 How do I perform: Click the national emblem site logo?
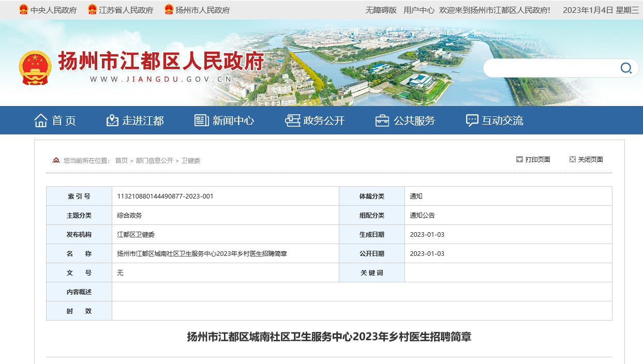click(35, 68)
